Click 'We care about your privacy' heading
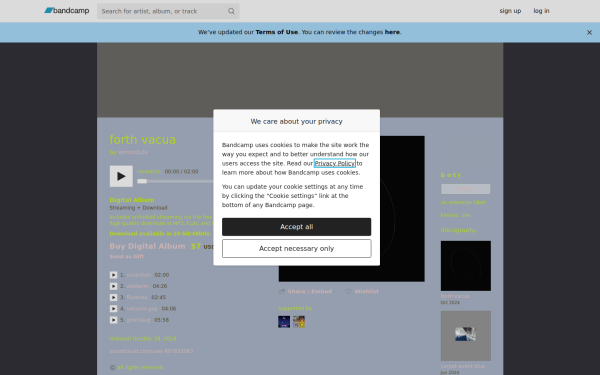The image size is (600, 375). tap(297, 121)
